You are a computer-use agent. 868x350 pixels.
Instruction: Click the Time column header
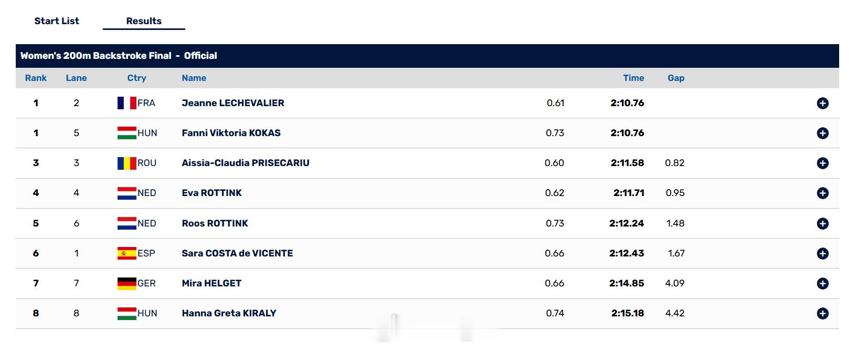633,78
